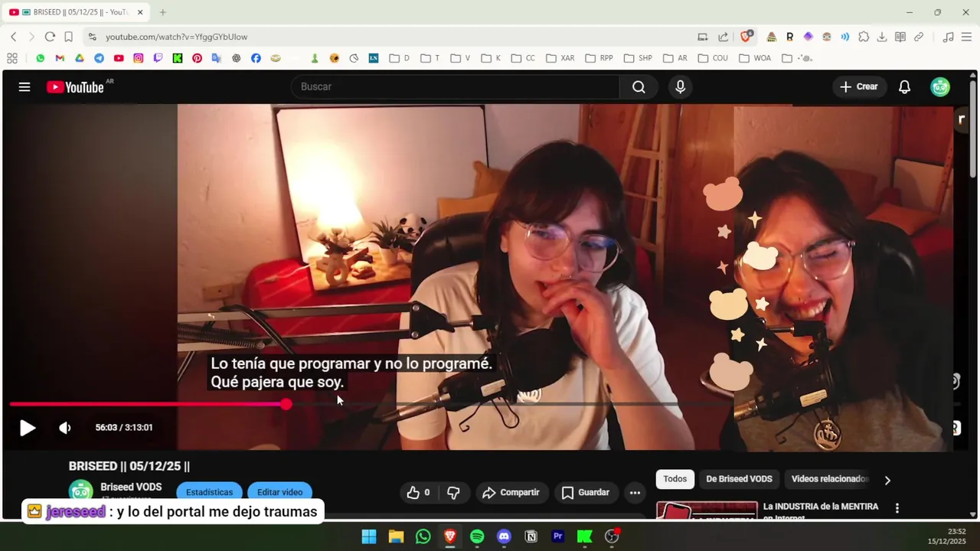Open Premiere Pro from the taskbar
The image size is (980, 551).
click(x=558, y=536)
